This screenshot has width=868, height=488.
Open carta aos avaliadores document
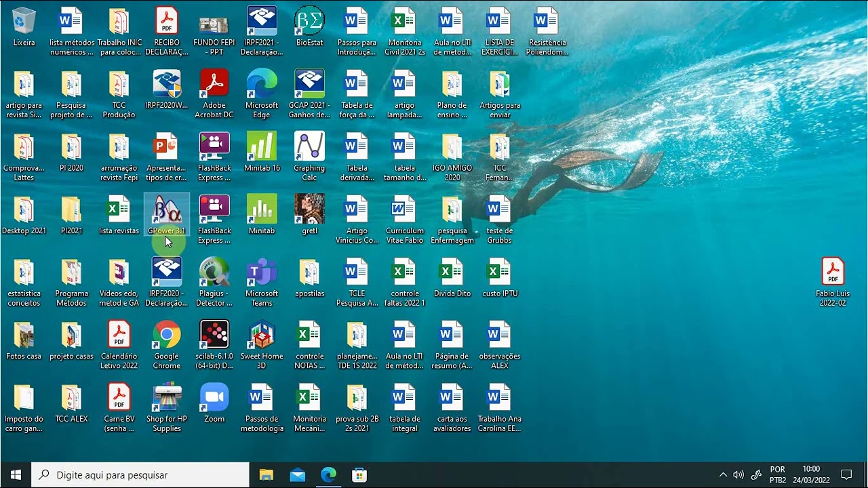coord(452,408)
